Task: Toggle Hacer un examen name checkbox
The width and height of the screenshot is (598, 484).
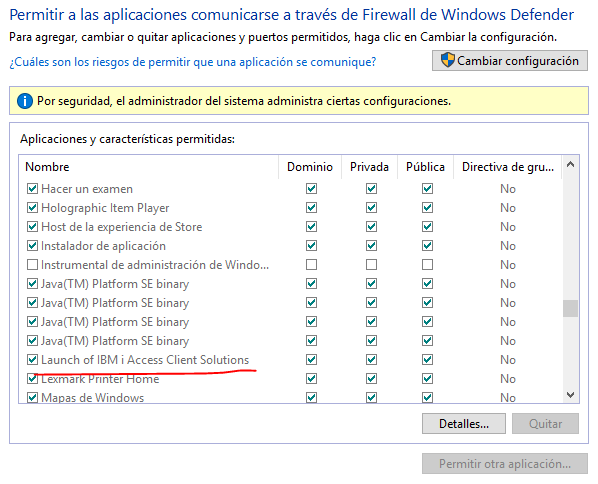Action: (x=32, y=188)
